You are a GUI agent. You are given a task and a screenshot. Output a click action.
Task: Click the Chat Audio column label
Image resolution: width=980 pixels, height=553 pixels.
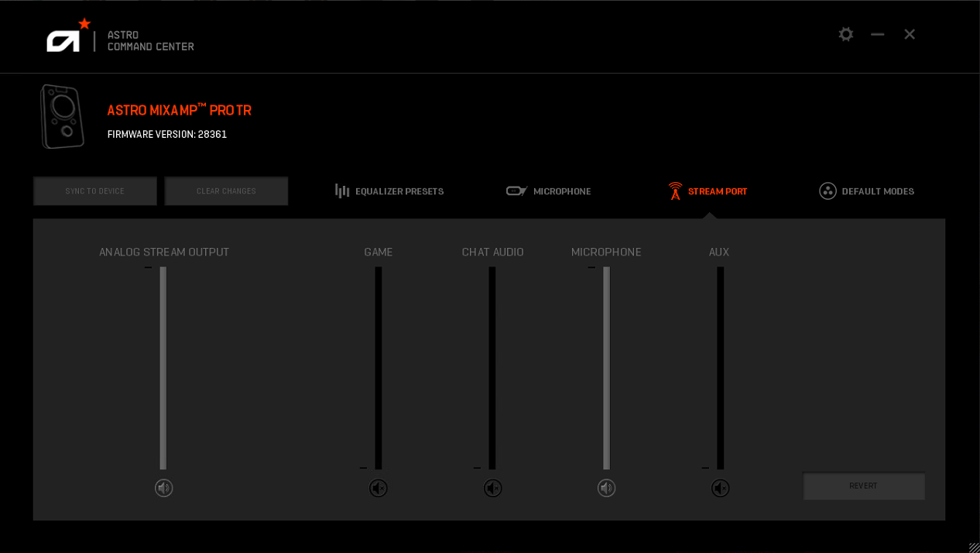tap(493, 252)
